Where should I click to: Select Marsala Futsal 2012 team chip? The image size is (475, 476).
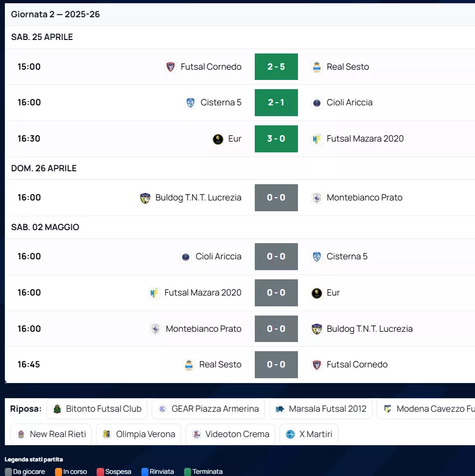tap(321, 409)
